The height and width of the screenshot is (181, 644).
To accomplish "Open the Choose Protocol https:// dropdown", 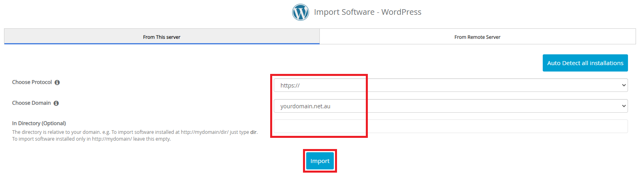I will (451, 85).
